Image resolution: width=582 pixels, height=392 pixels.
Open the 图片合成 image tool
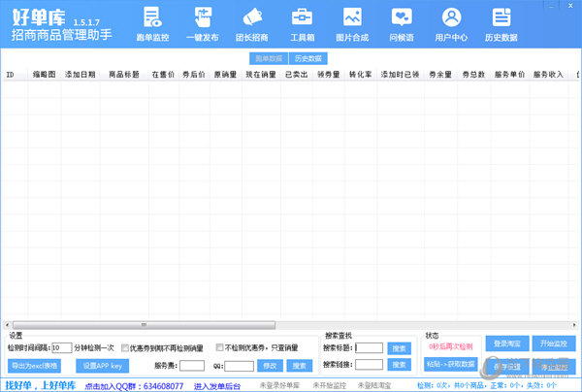pyautogui.click(x=352, y=24)
